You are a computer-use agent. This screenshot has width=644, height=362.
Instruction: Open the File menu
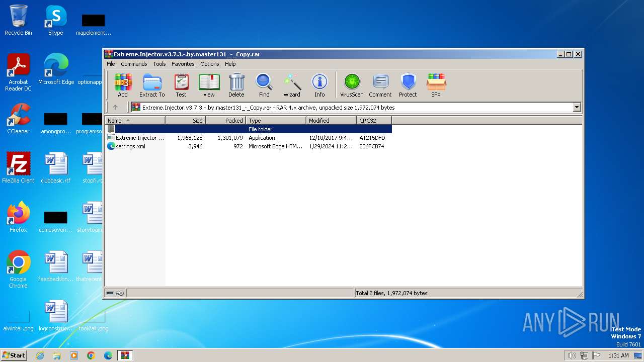coord(111,64)
